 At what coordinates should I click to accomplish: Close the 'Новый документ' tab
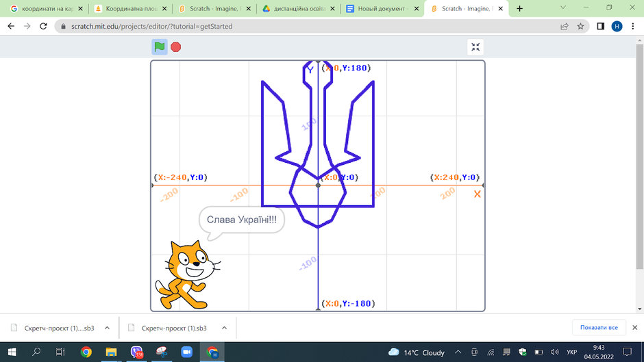(416, 9)
